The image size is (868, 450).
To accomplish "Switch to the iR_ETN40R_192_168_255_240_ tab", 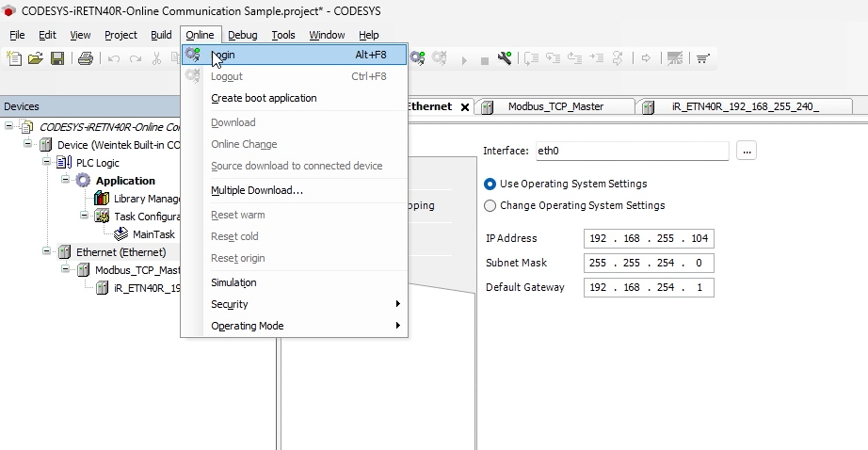I will (x=745, y=106).
